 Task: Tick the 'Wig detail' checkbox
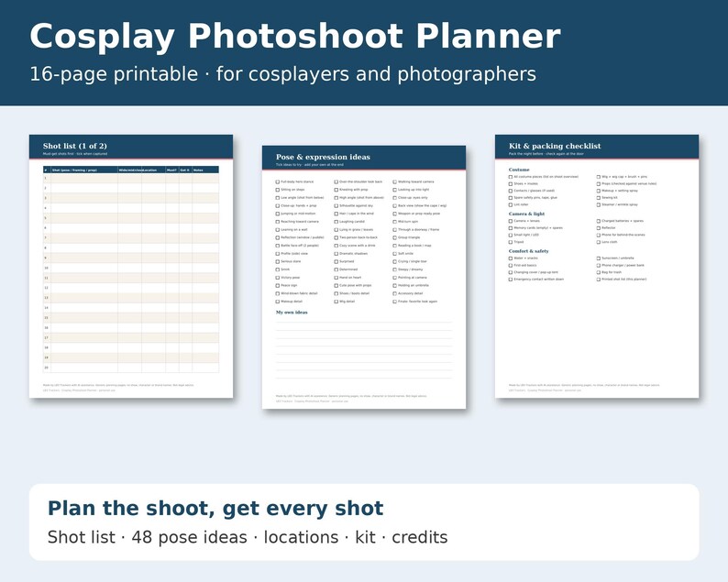point(336,302)
